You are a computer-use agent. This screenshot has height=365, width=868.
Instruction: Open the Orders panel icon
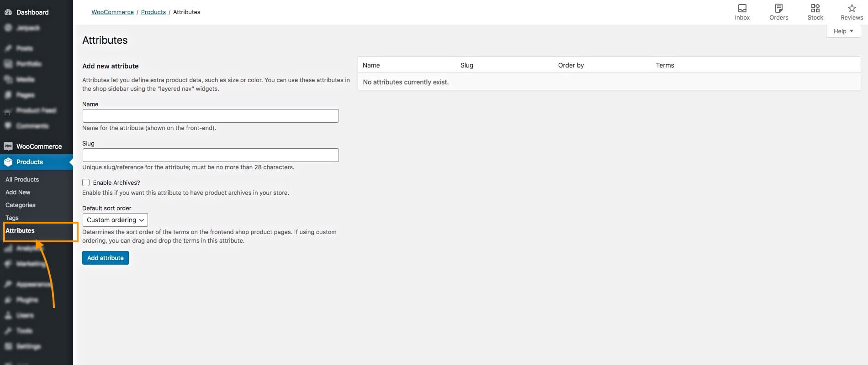(778, 8)
